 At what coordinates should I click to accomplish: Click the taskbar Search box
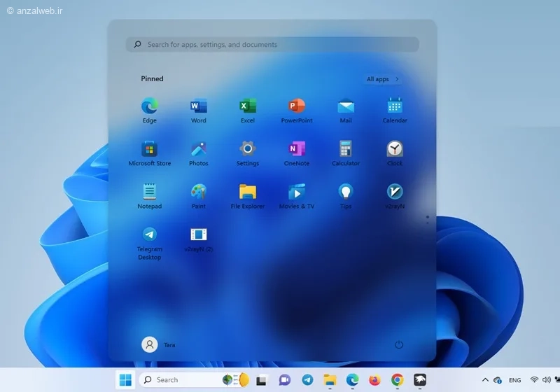coord(194,380)
